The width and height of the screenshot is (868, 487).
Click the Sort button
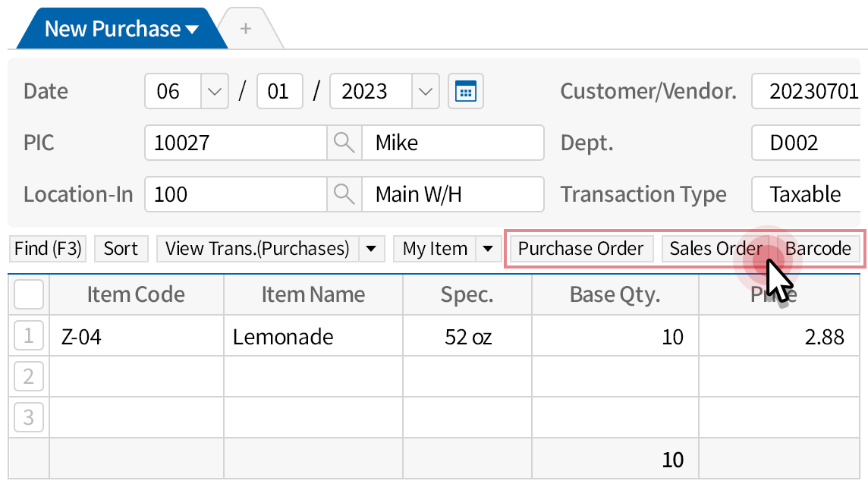click(x=121, y=249)
